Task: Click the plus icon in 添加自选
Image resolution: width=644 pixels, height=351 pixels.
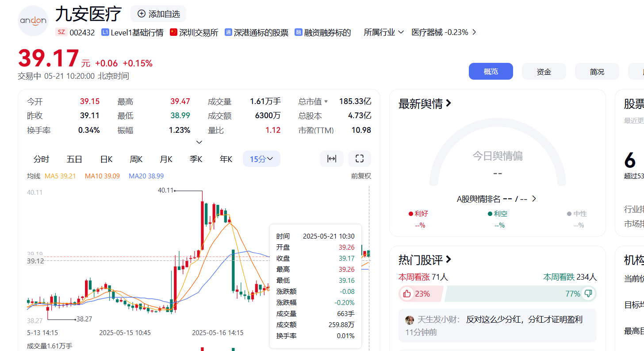Action: click(142, 14)
